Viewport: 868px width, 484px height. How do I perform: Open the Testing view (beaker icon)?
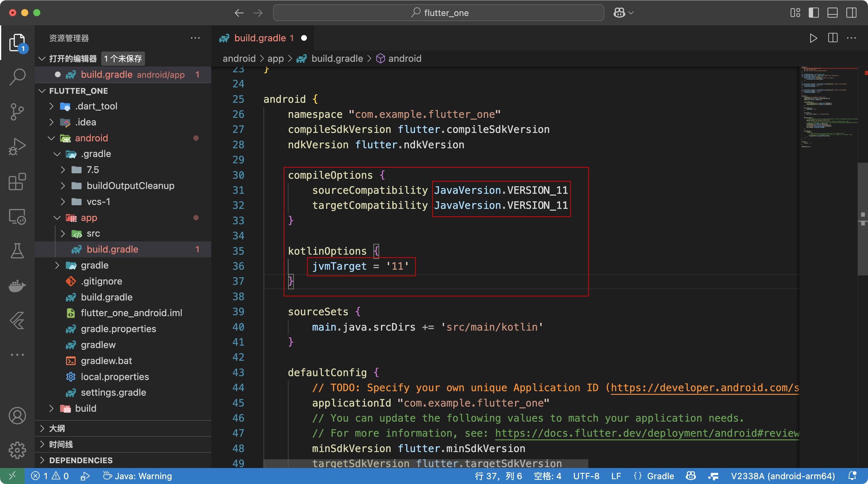click(17, 251)
